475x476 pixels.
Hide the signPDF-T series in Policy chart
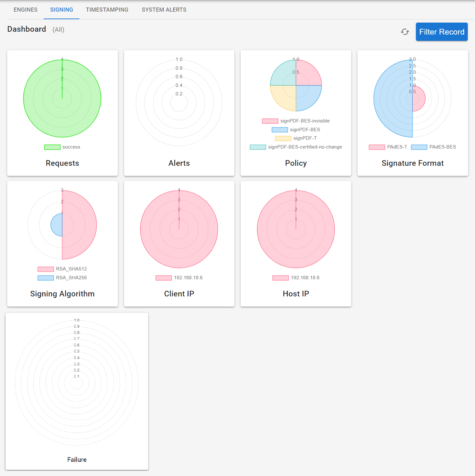(296, 138)
